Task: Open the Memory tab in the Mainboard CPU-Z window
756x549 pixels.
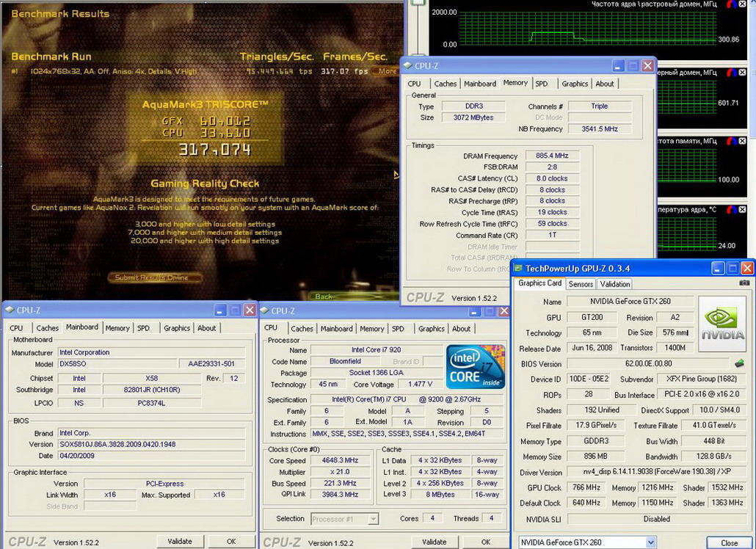Action: point(117,328)
